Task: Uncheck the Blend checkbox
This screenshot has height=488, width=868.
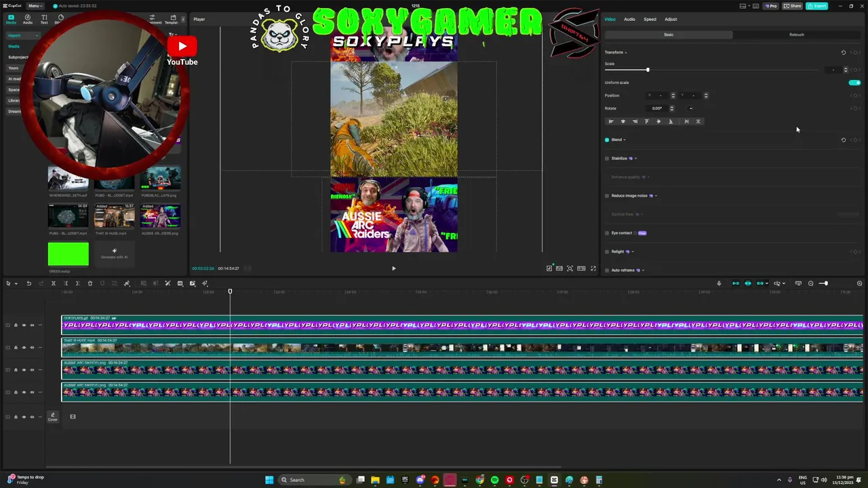Action: coord(607,140)
